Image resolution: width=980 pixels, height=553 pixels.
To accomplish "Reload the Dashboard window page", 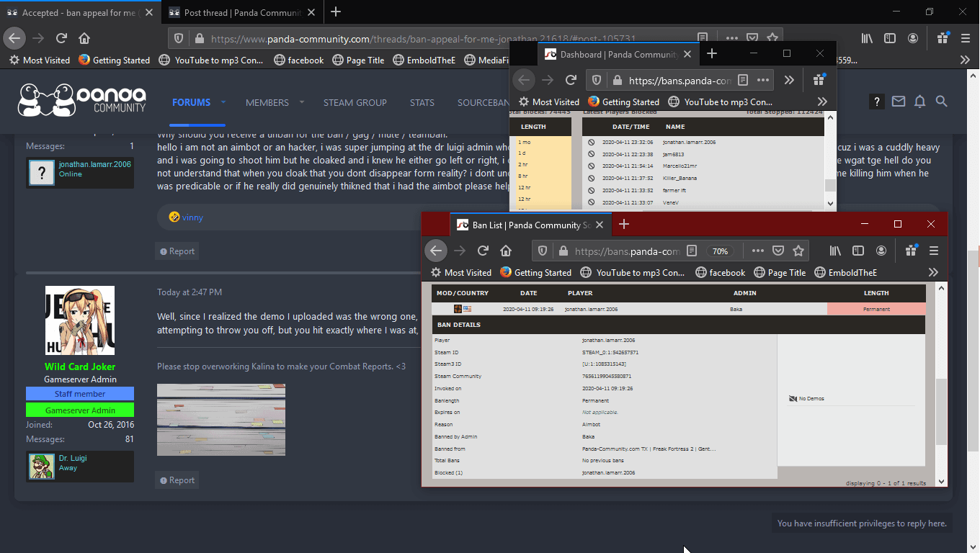I will [x=571, y=80].
